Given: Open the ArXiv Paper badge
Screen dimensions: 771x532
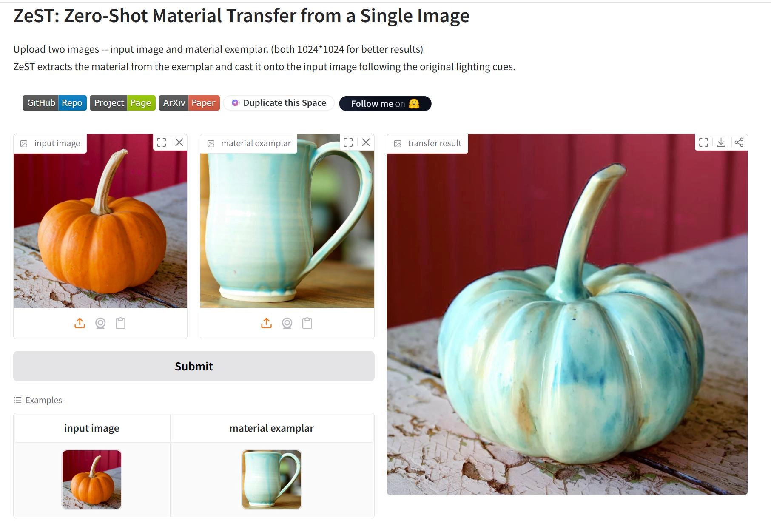Looking at the screenshot, I should tap(189, 103).
